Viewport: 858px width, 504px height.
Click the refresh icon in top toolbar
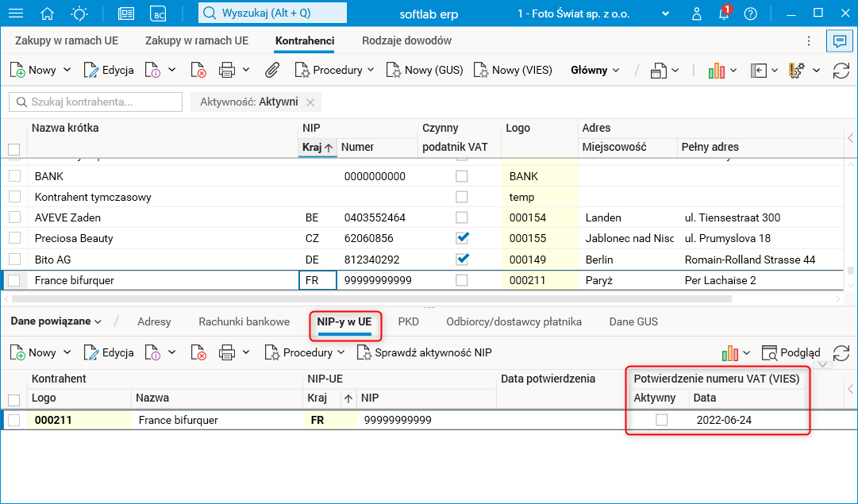click(841, 71)
